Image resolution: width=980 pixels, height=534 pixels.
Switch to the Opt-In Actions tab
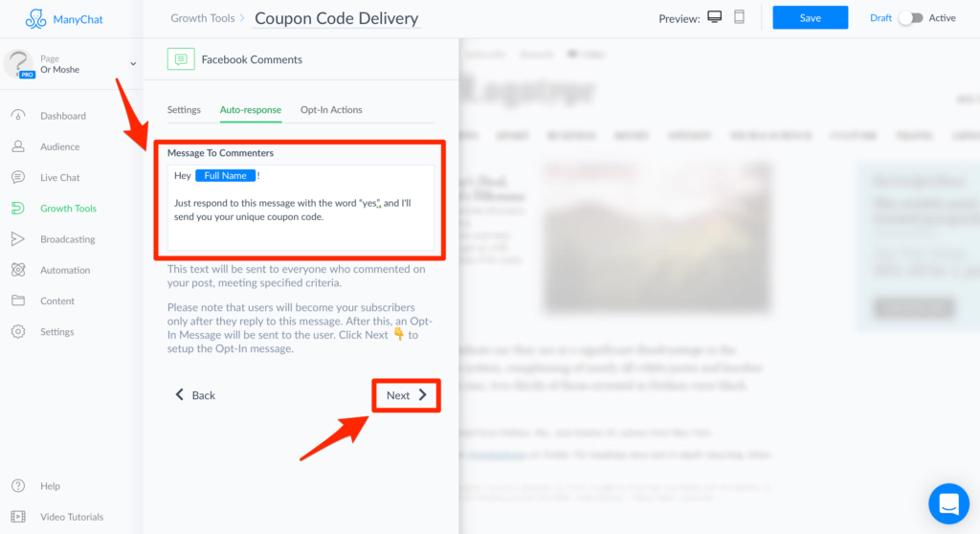pos(331,109)
